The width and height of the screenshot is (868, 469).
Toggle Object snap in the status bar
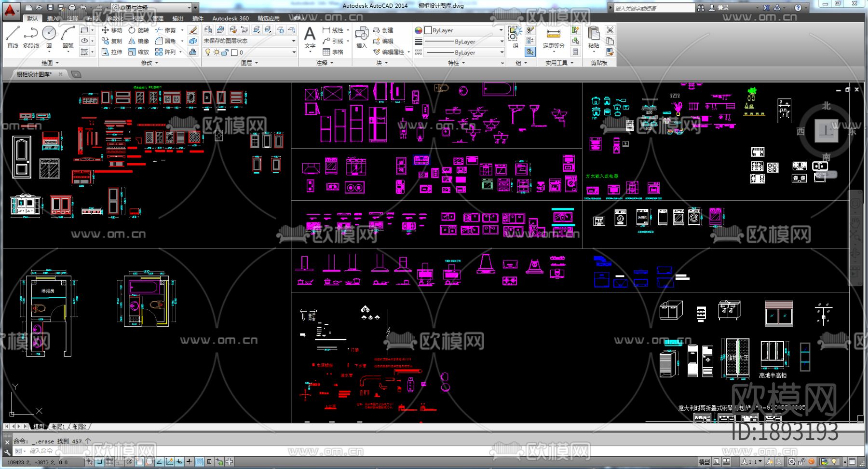(139, 462)
